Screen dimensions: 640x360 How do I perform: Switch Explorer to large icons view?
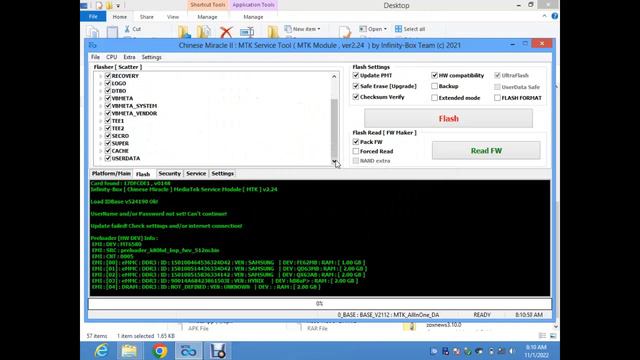coord(553,336)
